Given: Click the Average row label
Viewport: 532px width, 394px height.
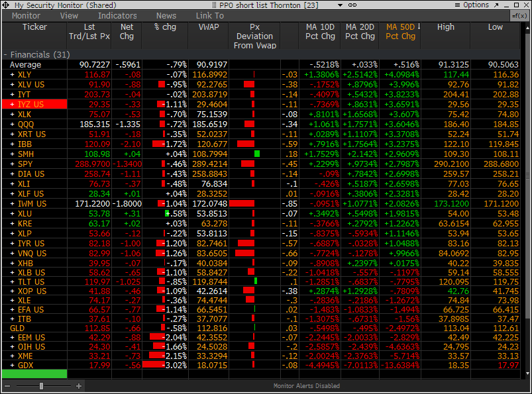Looking at the screenshot, I should click(25, 65).
